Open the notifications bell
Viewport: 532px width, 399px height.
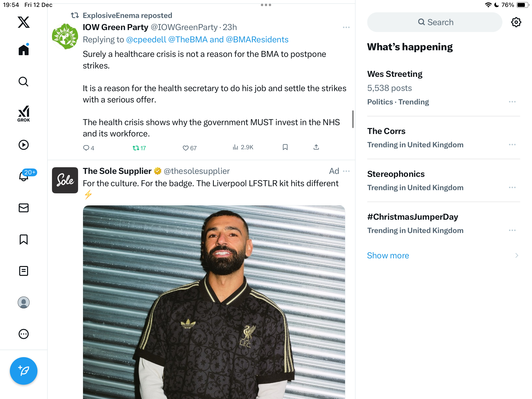(24, 176)
